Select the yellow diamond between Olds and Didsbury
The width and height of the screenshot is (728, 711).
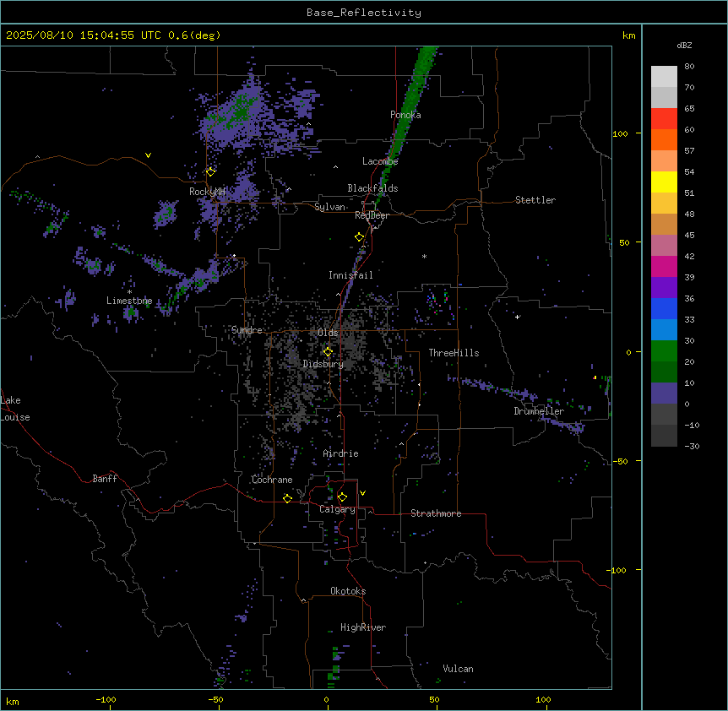coord(328,352)
